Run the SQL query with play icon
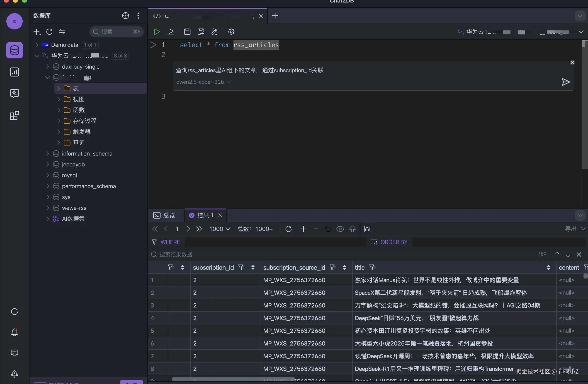Image resolution: width=588 pixels, height=384 pixels. click(x=156, y=32)
